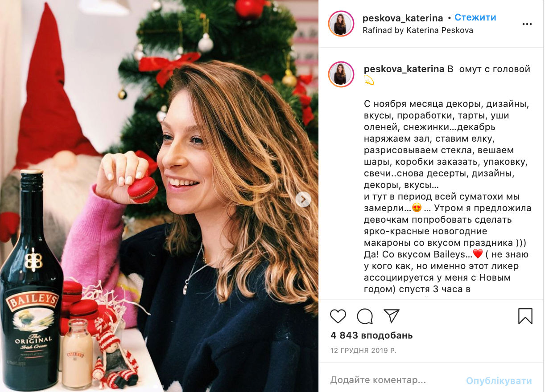Open the three-dots more options menu
This screenshot has width=545, height=392.
(527, 24)
